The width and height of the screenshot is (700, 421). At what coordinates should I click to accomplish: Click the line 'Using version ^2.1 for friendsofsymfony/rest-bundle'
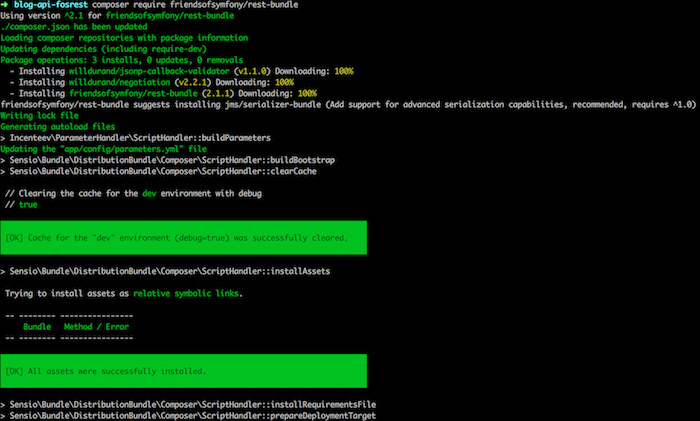pyautogui.click(x=117, y=16)
